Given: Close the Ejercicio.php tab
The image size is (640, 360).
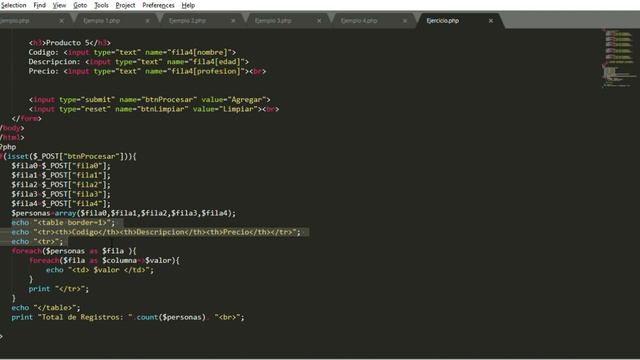Looking at the screenshot, I should tap(491, 20).
